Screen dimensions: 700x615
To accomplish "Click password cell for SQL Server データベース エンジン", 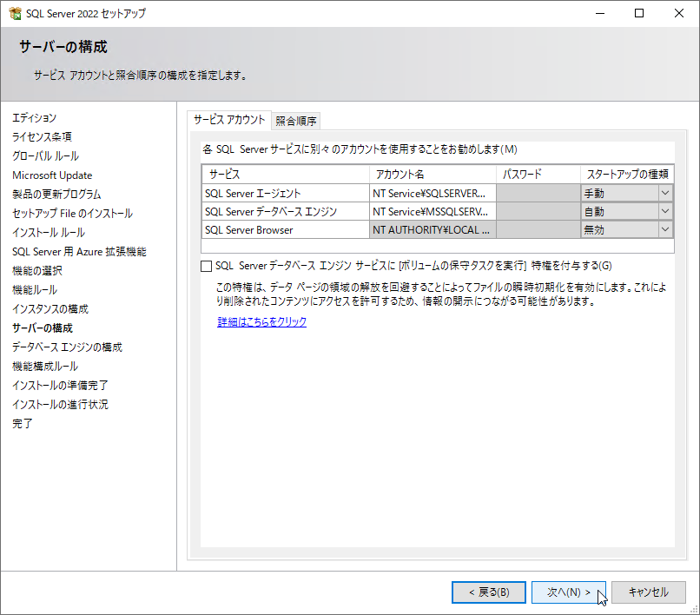I will pyautogui.click(x=538, y=212).
